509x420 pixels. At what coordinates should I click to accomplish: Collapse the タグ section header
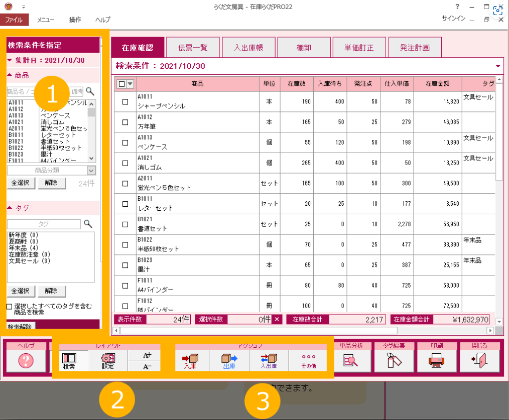point(10,207)
